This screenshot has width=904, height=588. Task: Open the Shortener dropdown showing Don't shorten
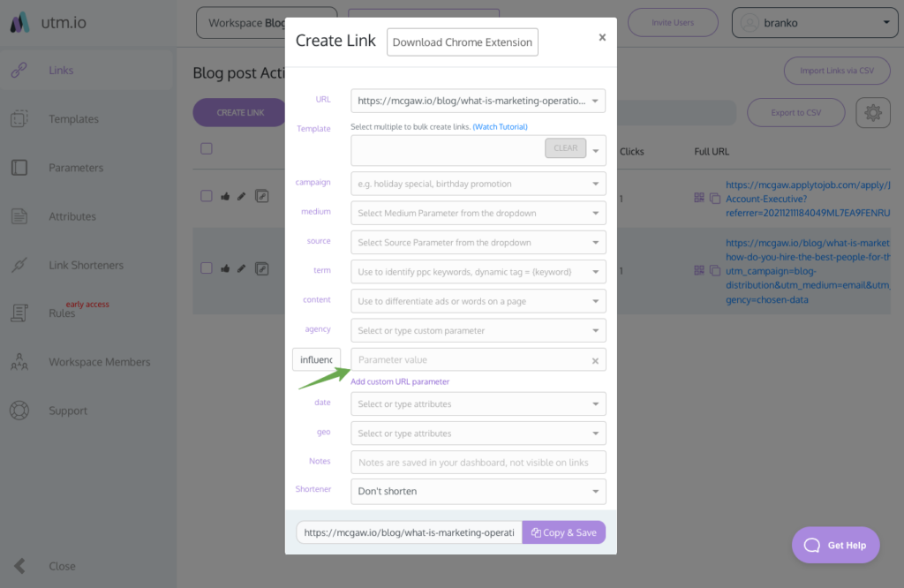click(x=478, y=491)
